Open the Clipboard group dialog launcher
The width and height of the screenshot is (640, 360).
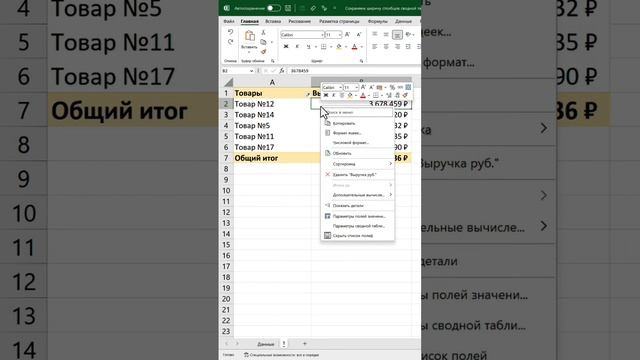click(x=273, y=61)
